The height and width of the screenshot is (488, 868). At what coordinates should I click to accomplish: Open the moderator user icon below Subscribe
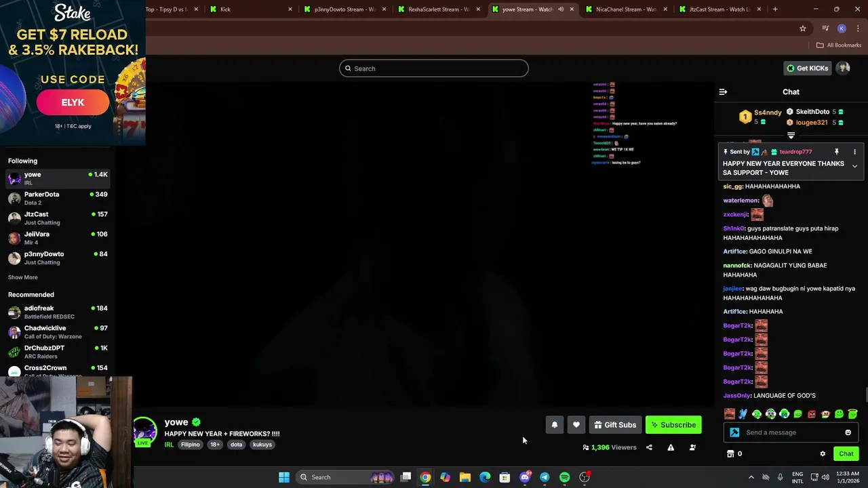point(692,447)
